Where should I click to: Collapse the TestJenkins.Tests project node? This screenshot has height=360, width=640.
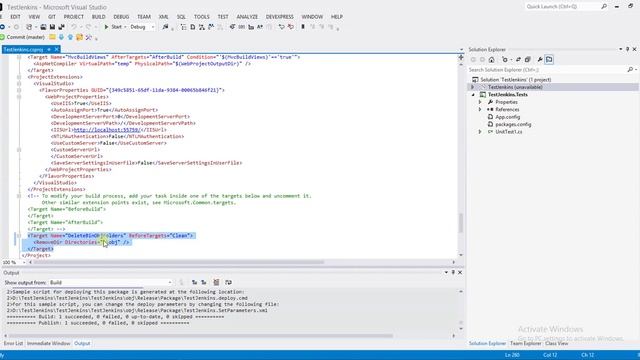473,95
